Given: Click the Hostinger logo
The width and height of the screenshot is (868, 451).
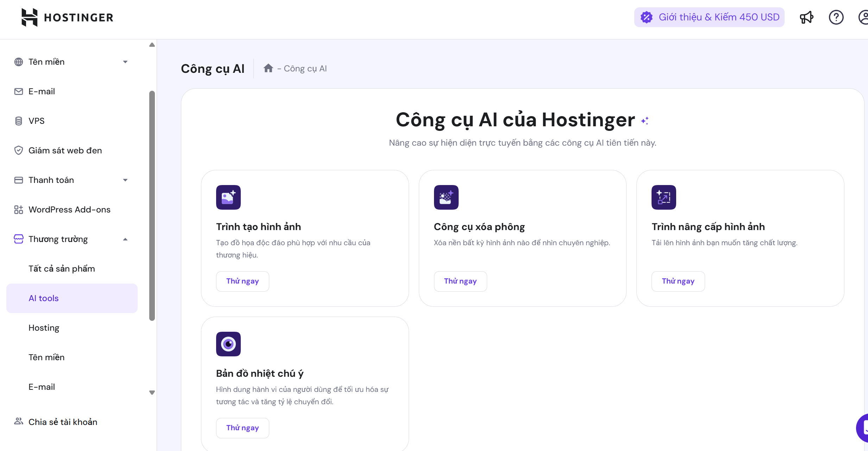Looking at the screenshot, I should point(68,17).
